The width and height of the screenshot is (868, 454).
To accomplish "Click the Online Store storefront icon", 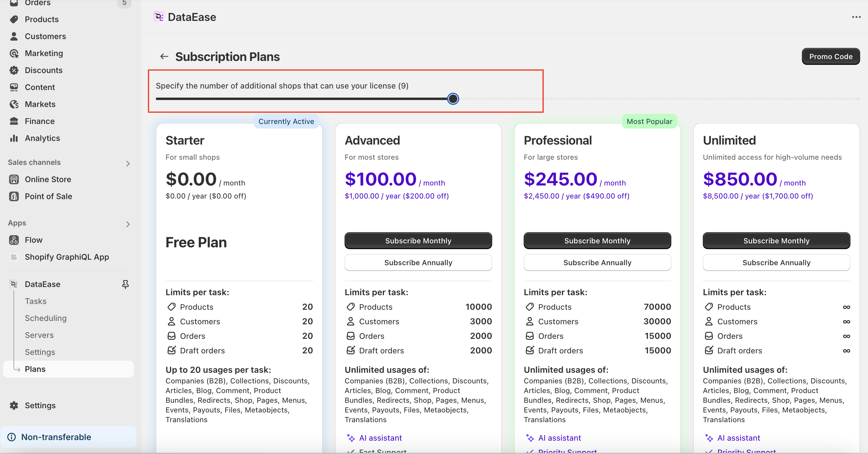I will [x=14, y=179].
